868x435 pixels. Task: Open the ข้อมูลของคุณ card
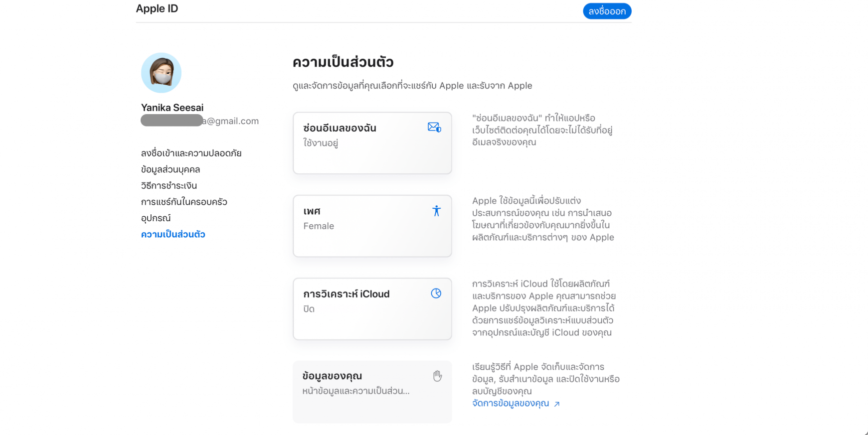click(372, 392)
